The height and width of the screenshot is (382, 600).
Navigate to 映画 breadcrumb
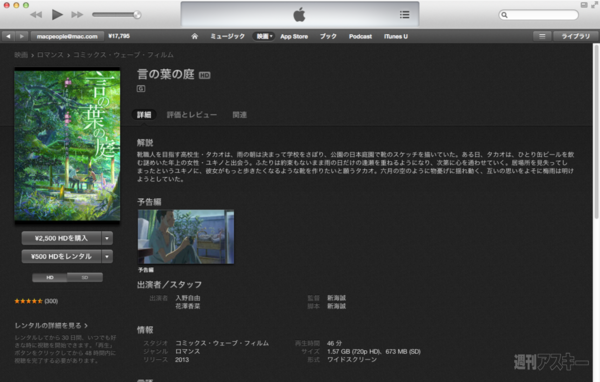pyautogui.click(x=21, y=55)
